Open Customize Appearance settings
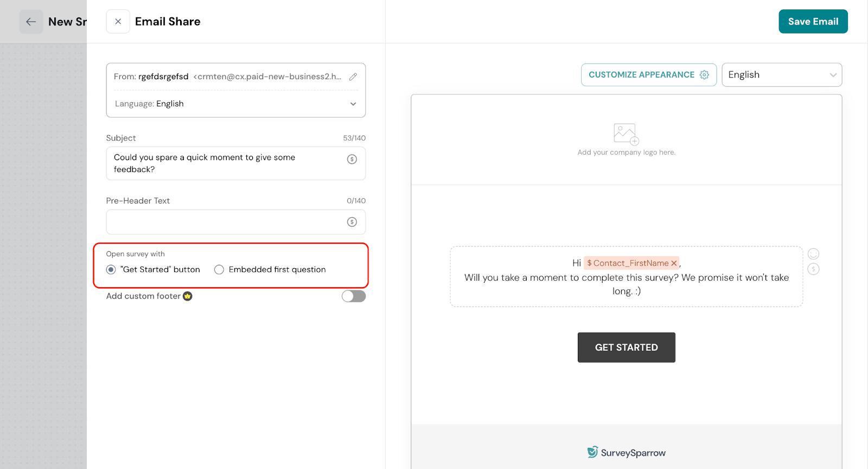This screenshot has height=469, width=868. click(648, 75)
